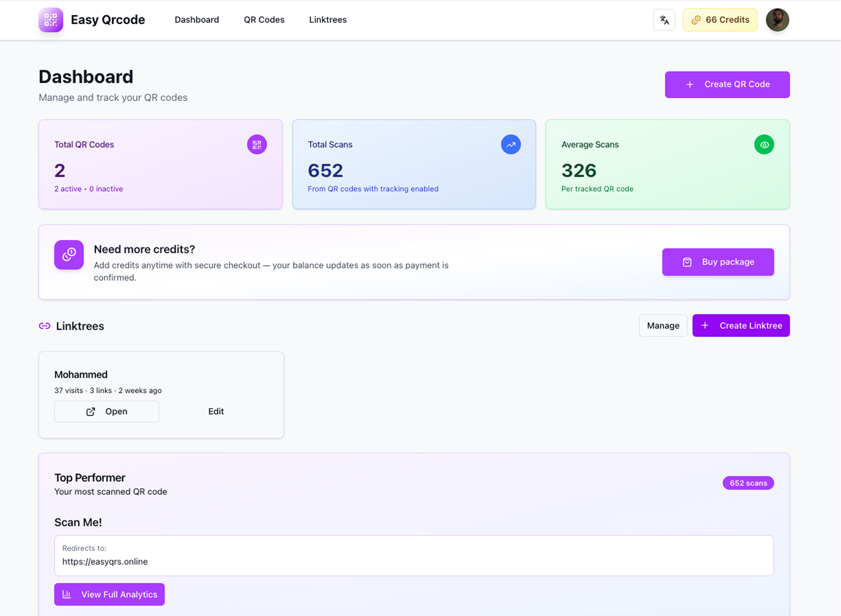
Task: Click the plus icon in Create Linktree button
Action: tap(705, 326)
